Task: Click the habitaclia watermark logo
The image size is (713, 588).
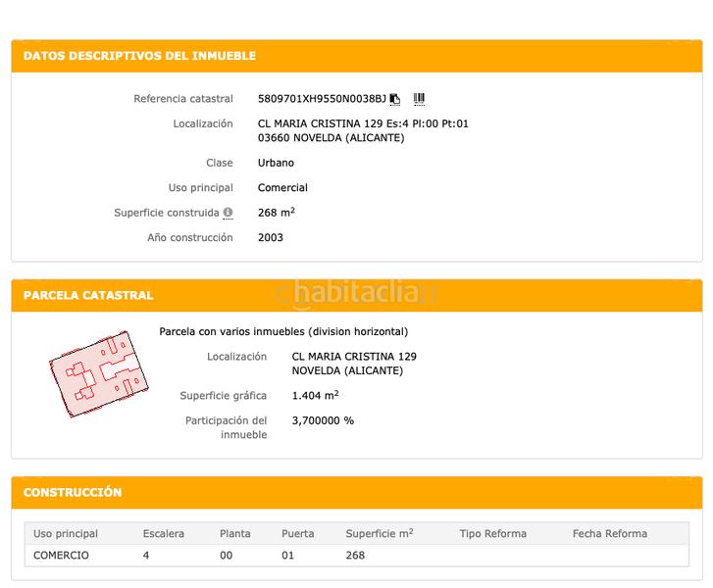Action: point(355,292)
